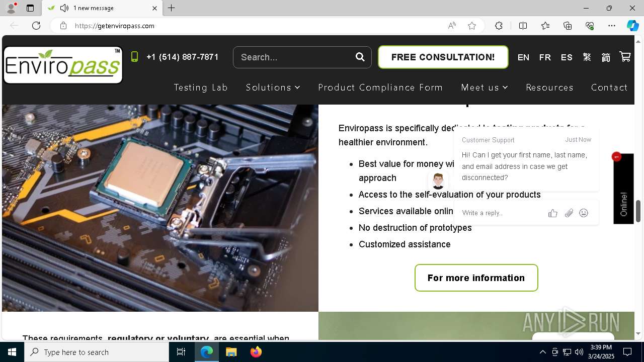This screenshot has width=644, height=362.
Task: Open Edge Settings and more menu
Action: [612, 26]
